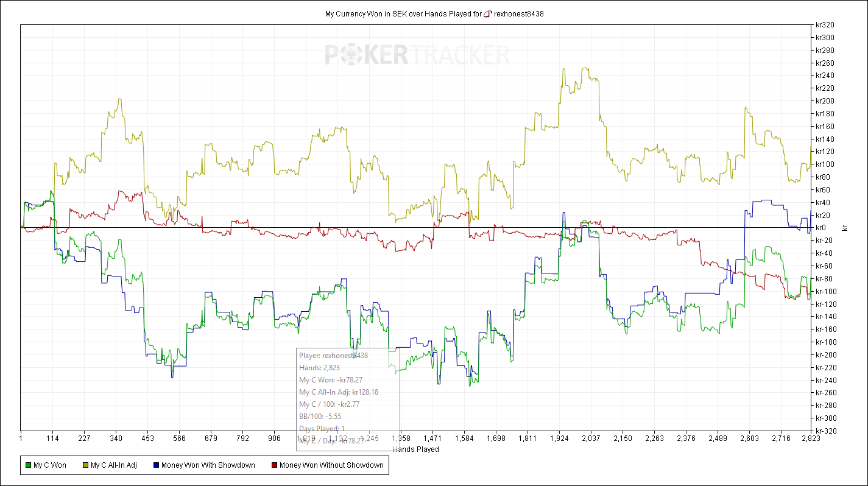Click the kr-280 y-axis label
This screenshot has width=868, height=486.
[x=827, y=405]
